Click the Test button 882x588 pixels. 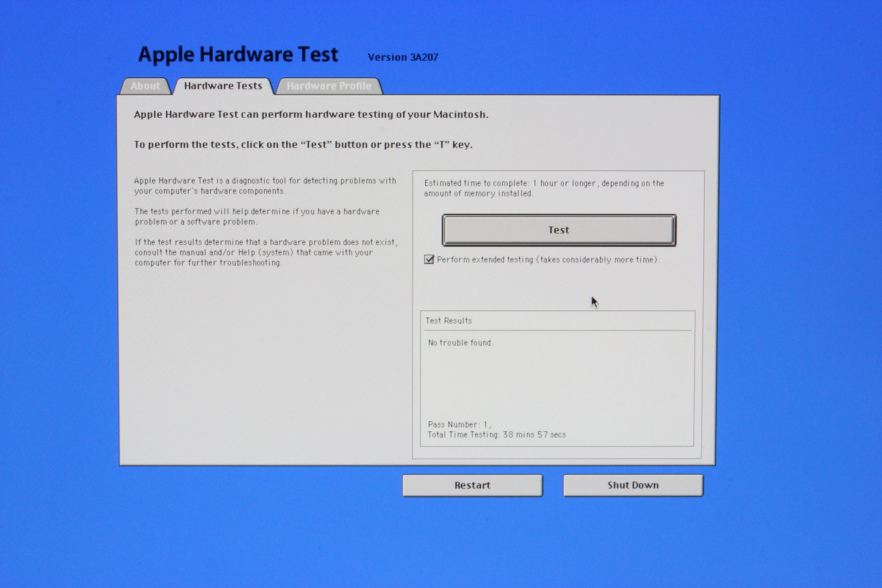pyautogui.click(x=559, y=230)
